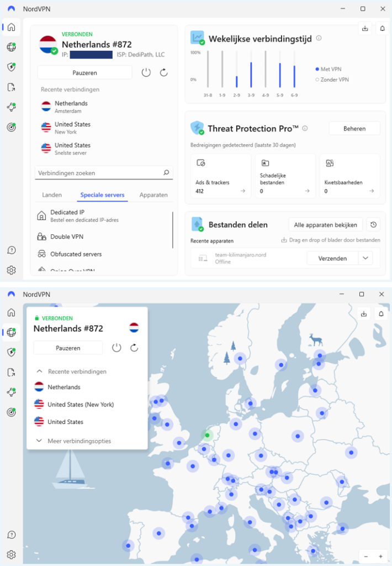392x566 pixels.
Task: Open help question icon in top window sidebar
Action: click(12, 250)
